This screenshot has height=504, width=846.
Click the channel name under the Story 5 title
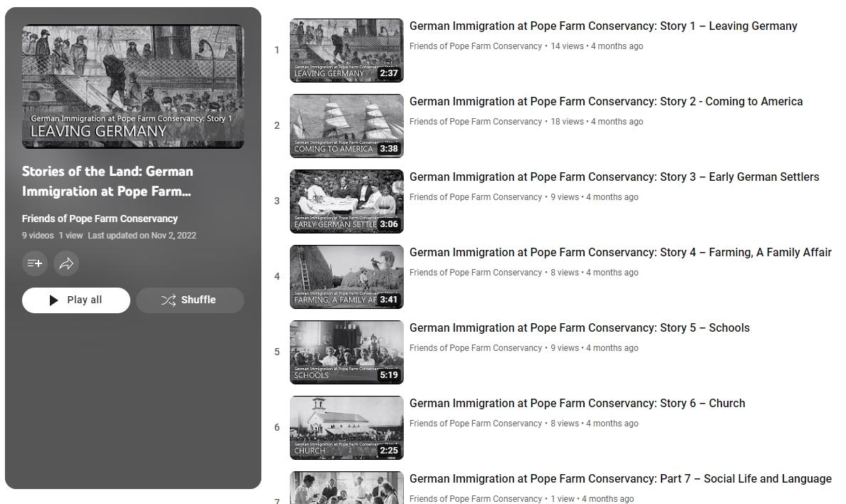click(x=475, y=349)
